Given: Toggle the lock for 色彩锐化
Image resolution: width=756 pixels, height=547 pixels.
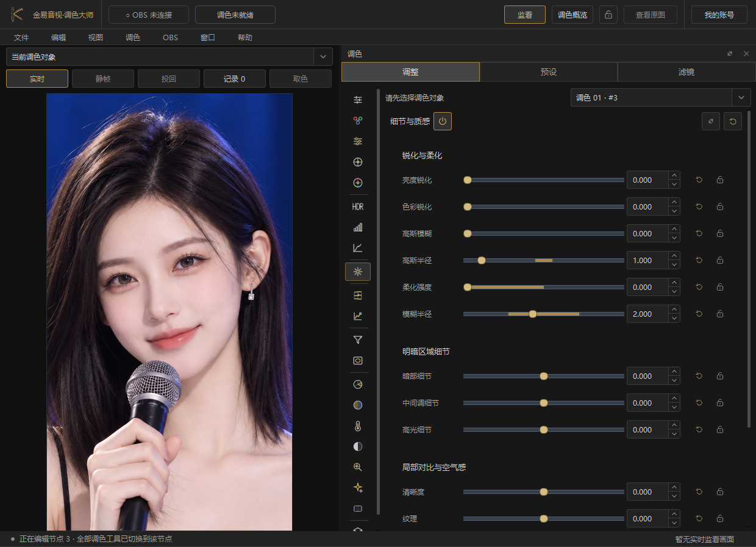Looking at the screenshot, I should point(720,207).
